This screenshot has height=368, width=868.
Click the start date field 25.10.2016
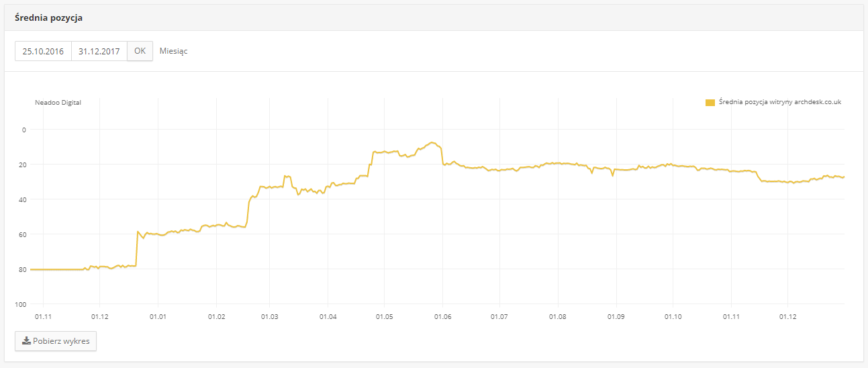click(x=43, y=51)
